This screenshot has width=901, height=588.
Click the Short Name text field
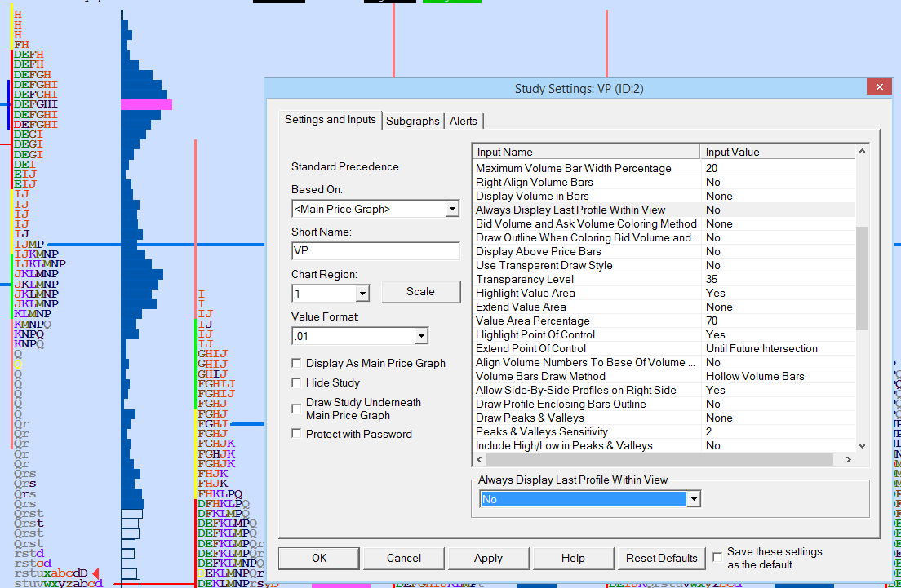(375, 251)
